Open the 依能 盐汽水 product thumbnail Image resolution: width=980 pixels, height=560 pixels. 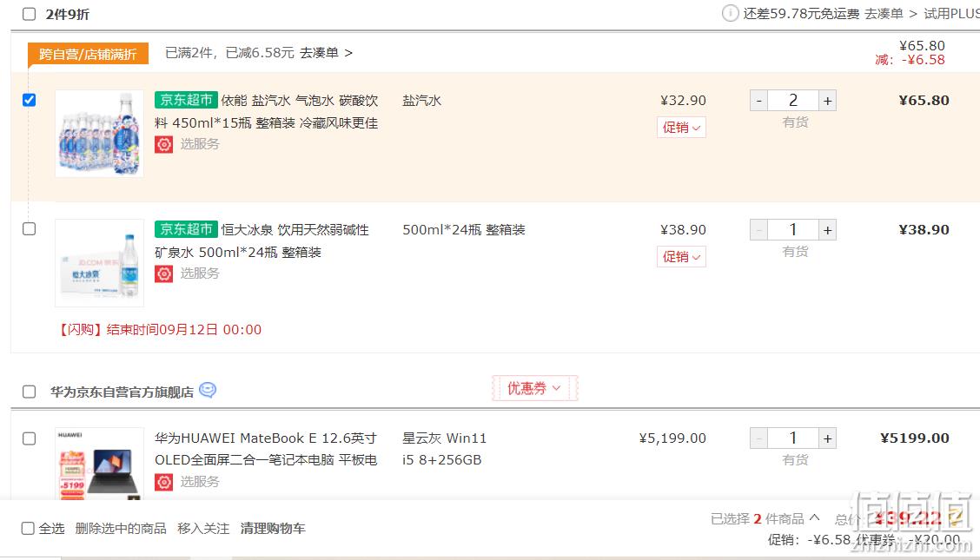pyautogui.click(x=99, y=134)
